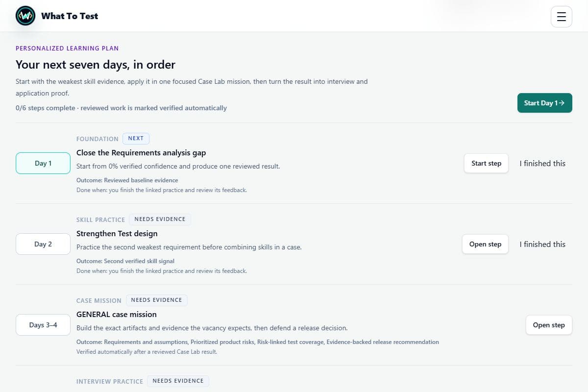
Task: Click the Requirements and assumptions outcome line
Action: coord(258,342)
